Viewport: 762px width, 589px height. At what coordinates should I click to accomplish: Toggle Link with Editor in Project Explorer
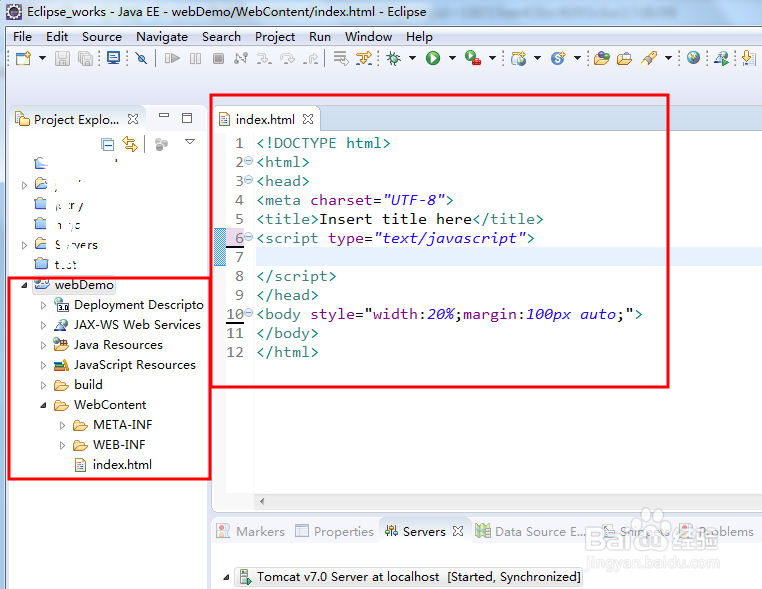tap(130, 144)
